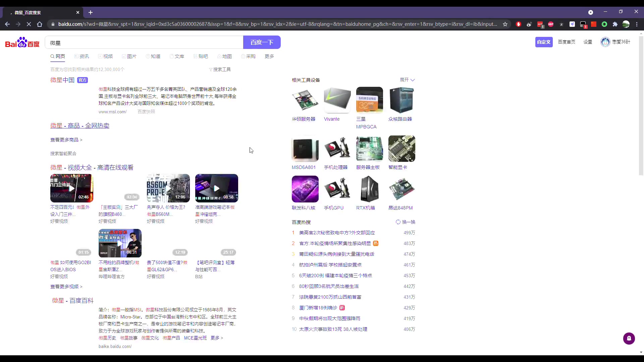The height and width of the screenshot is (362, 644).
Task: Focus the search box containing 微星
Action: pos(144,43)
